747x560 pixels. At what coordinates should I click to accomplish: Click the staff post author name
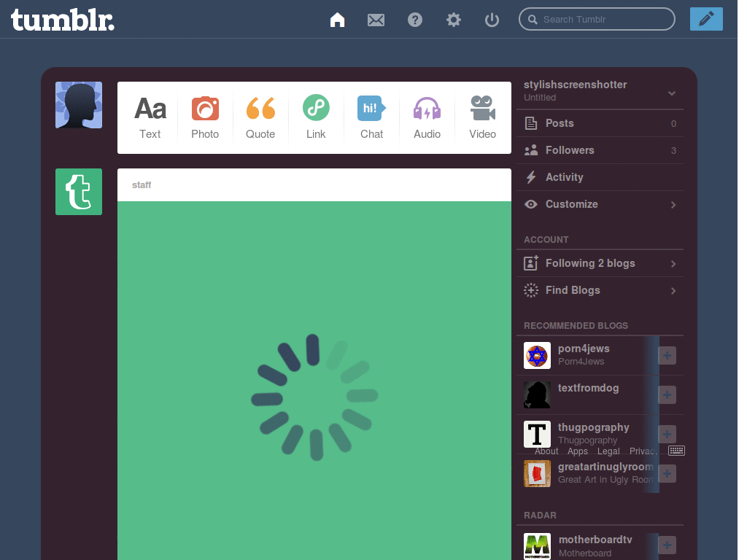(142, 184)
